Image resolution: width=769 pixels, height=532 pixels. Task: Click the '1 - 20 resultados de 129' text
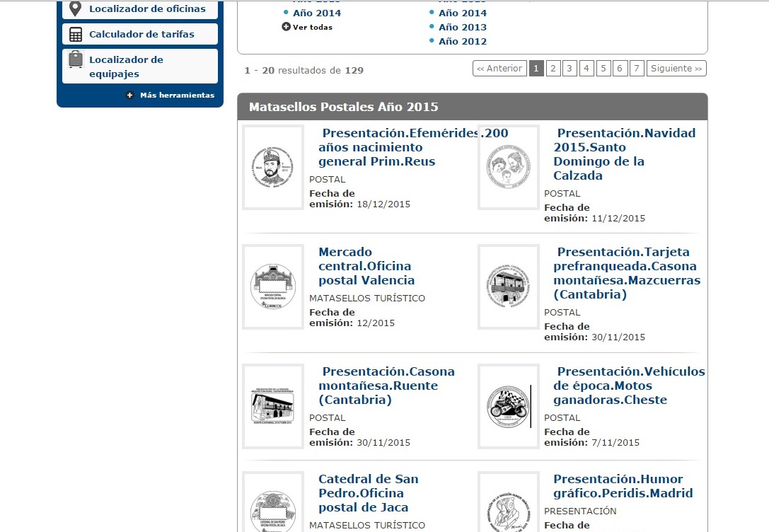tap(304, 71)
